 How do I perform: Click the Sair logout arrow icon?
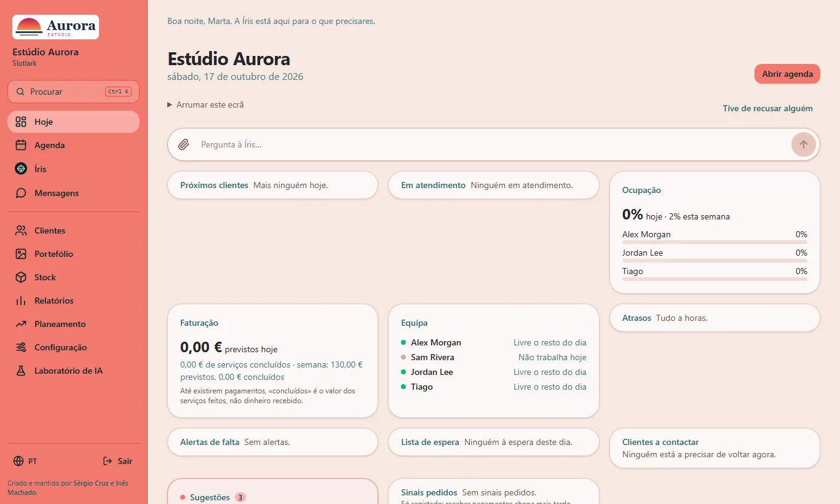click(107, 461)
